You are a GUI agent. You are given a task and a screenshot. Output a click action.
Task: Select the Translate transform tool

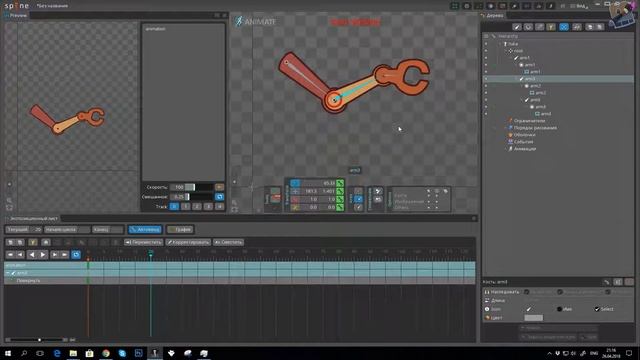[x=295, y=191]
